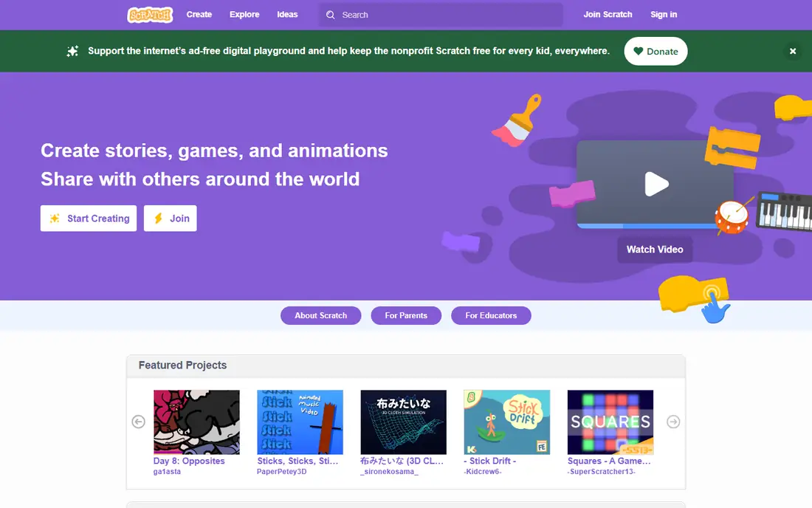This screenshot has width=812, height=508.
Task: Click the 'Squares - A Game...' title link
Action: (x=609, y=461)
